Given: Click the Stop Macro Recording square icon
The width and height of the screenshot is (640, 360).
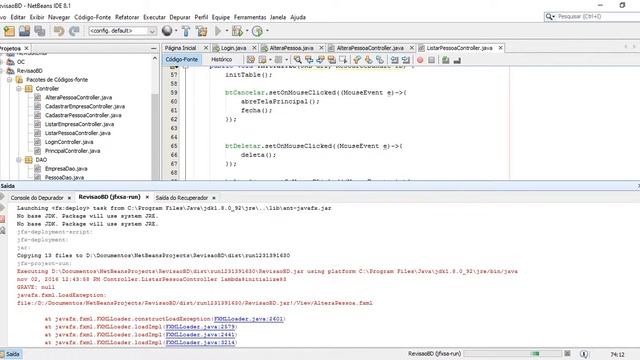Looking at the screenshot, I should [x=431, y=60].
